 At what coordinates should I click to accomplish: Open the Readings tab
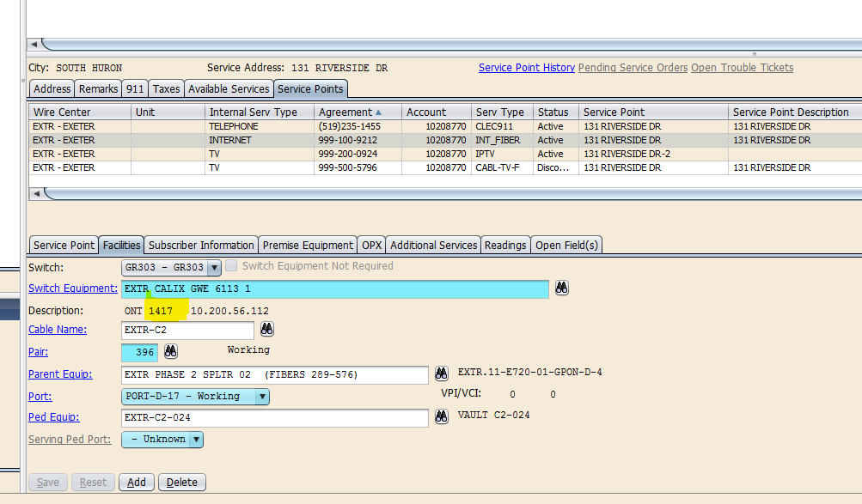(x=505, y=246)
